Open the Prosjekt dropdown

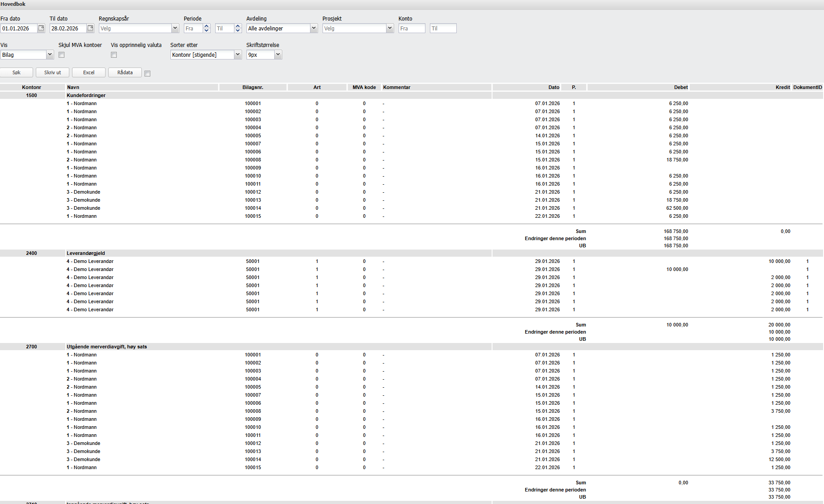click(x=390, y=28)
